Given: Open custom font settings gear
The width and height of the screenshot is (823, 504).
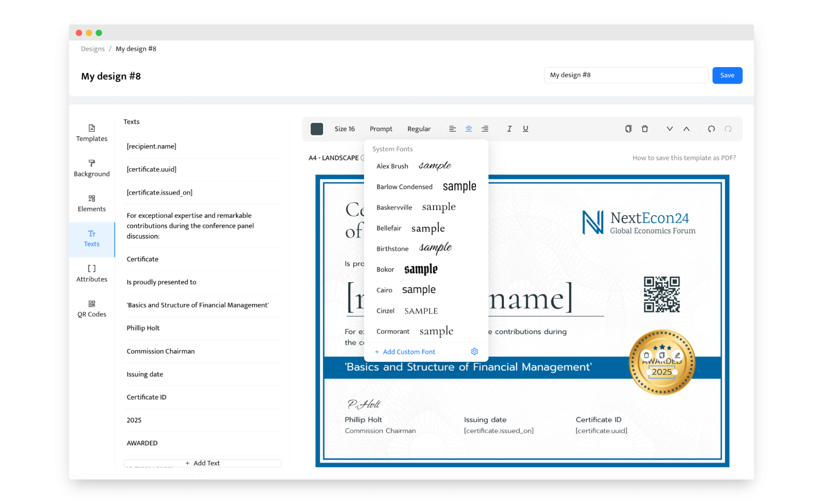Looking at the screenshot, I should (x=474, y=351).
